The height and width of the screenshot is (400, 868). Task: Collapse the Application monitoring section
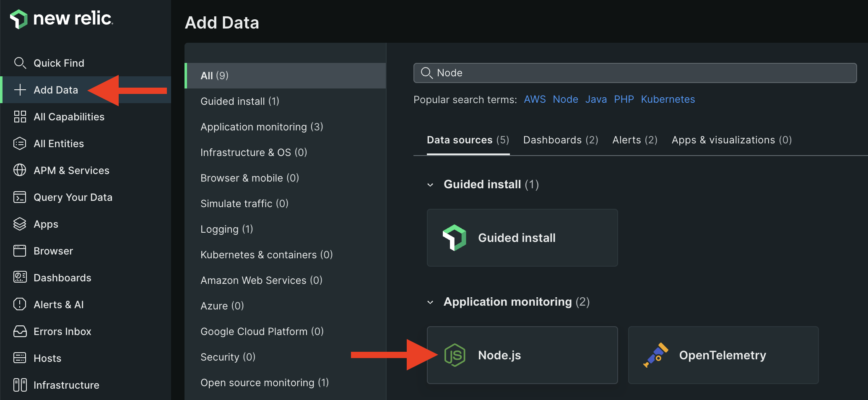coord(430,302)
